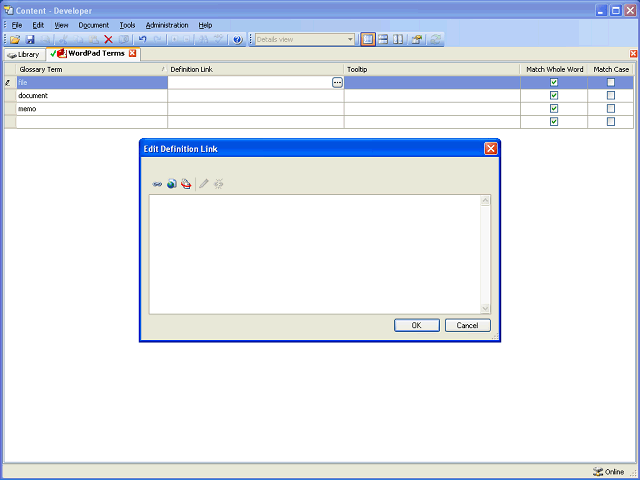The height and width of the screenshot is (480, 640).
Task: Click the dialog's scrollbar down arrow
Action: coord(485,309)
